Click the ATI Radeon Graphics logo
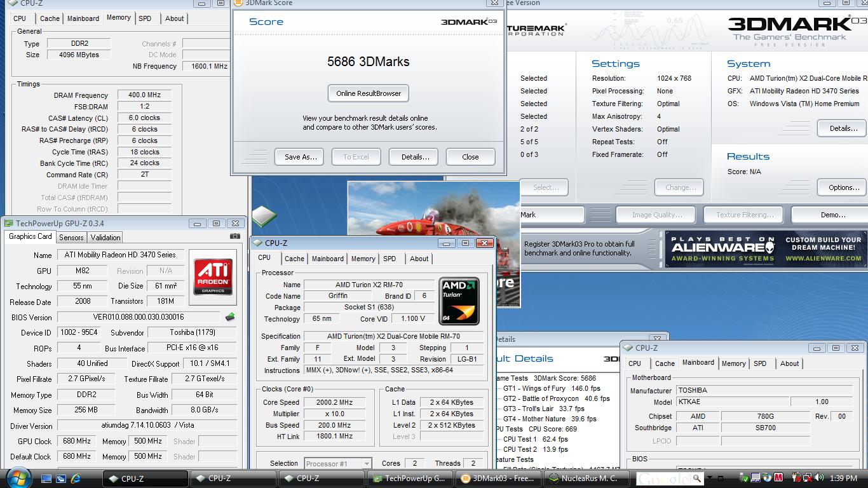The image size is (868, 488). (212, 277)
